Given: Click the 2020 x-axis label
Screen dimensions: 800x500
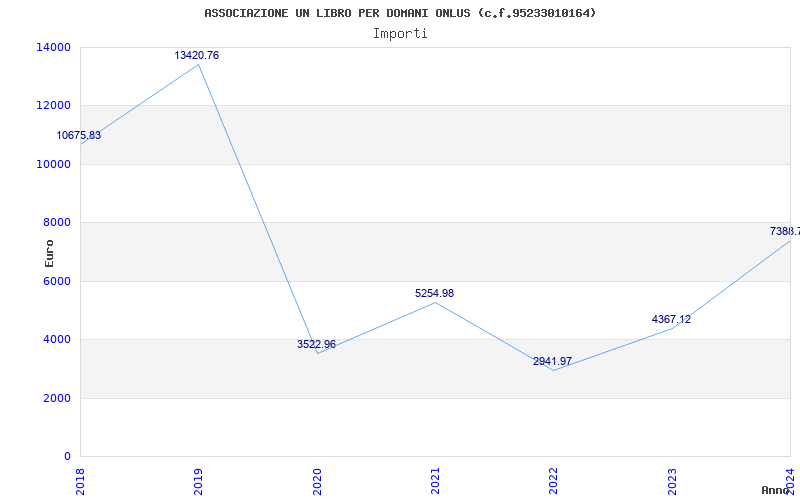Looking at the screenshot, I should tap(317, 481).
